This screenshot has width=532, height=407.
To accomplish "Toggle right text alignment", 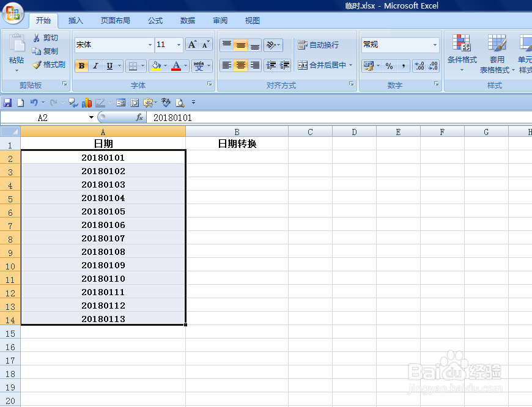I will [x=255, y=65].
